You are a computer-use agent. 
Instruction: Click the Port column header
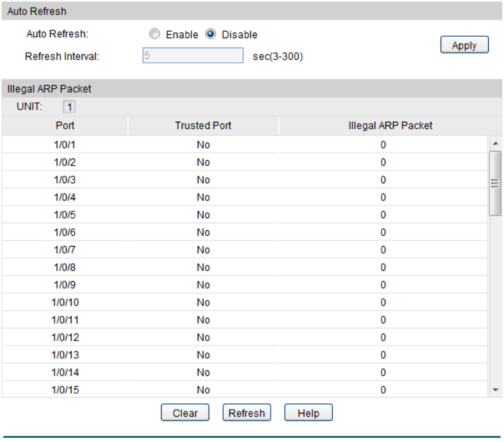coord(65,126)
